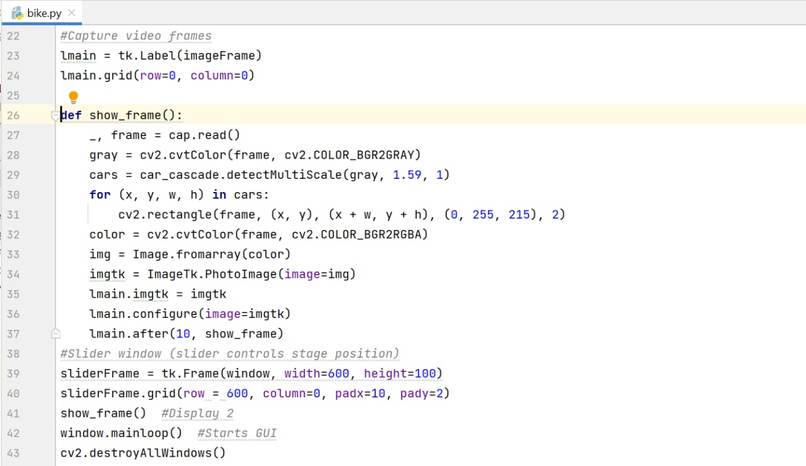Screen dimensions: 806x466
Task: Click the '_, frame = cap.read()' line
Action: pyautogui.click(x=164, y=135)
